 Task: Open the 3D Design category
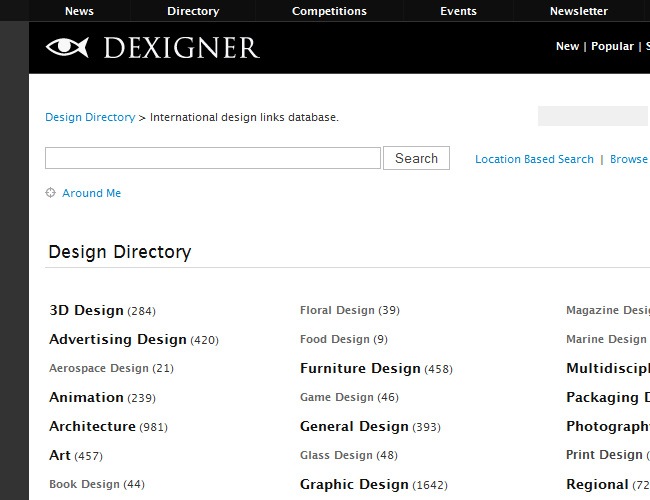[86, 310]
